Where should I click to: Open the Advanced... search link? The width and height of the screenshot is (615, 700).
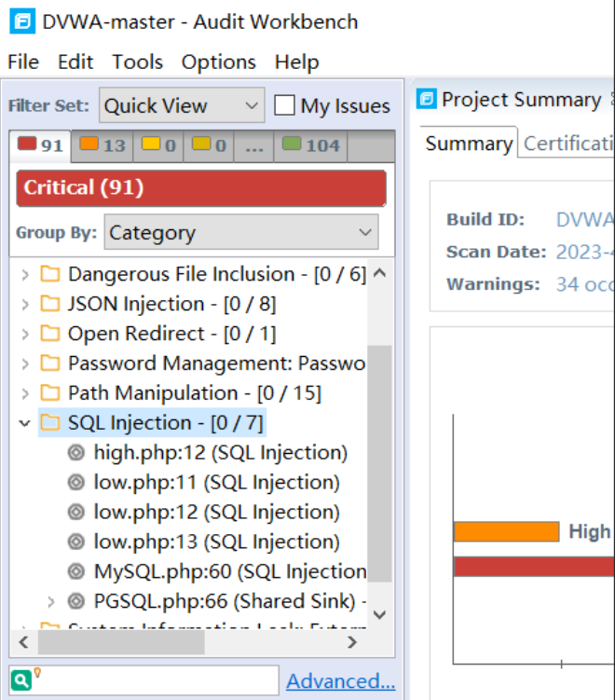[340, 681]
